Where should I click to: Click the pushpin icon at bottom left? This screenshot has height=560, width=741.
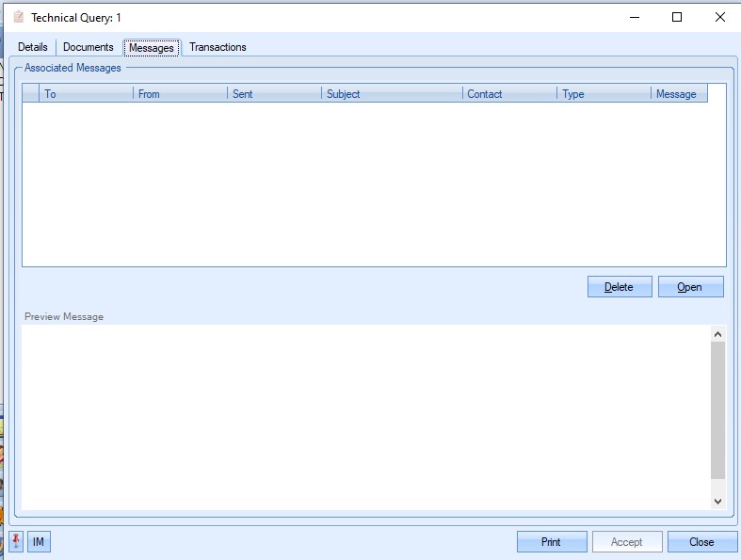pyautogui.click(x=16, y=541)
